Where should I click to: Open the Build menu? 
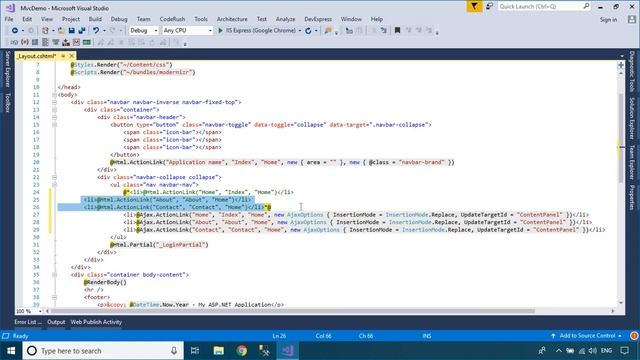click(x=95, y=19)
